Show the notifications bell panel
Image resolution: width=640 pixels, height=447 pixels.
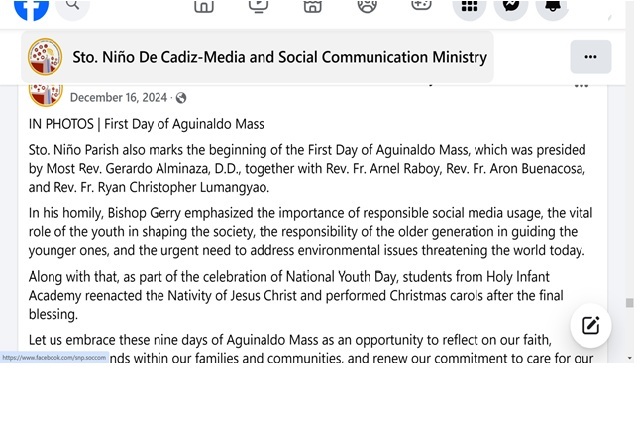point(553,8)
